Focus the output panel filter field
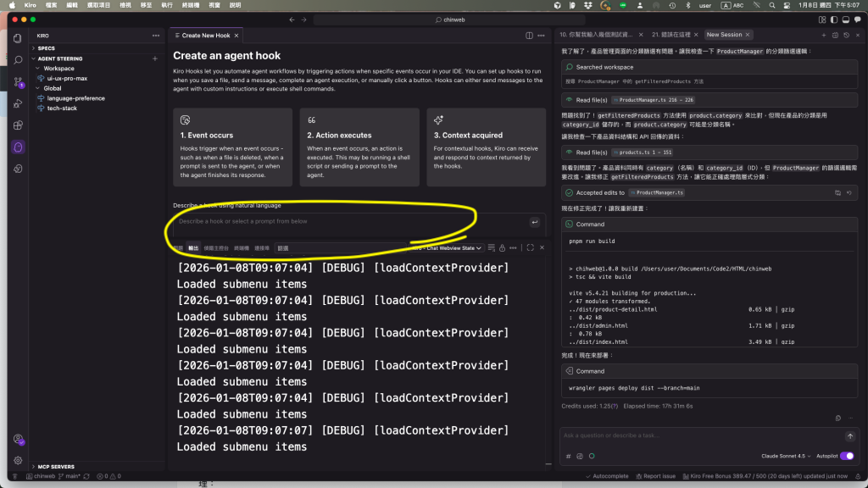The image size is (868, 488). click(x=339, y=248)
